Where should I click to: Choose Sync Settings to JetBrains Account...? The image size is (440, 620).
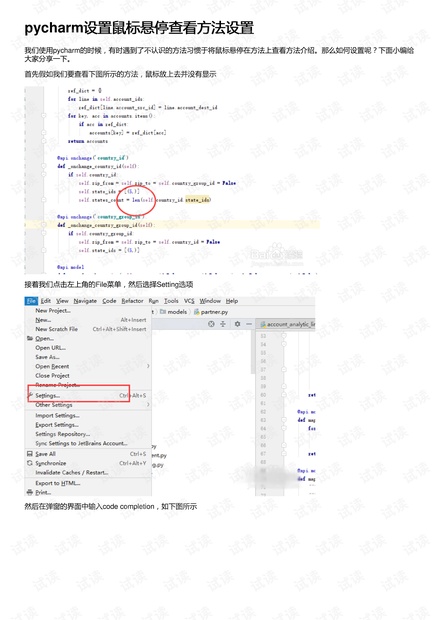(x=81, y=443)
